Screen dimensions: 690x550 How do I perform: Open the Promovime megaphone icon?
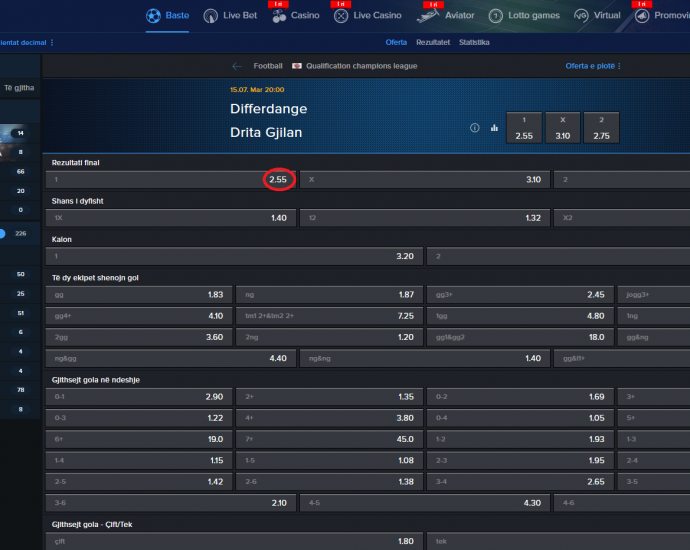[642, 16]
